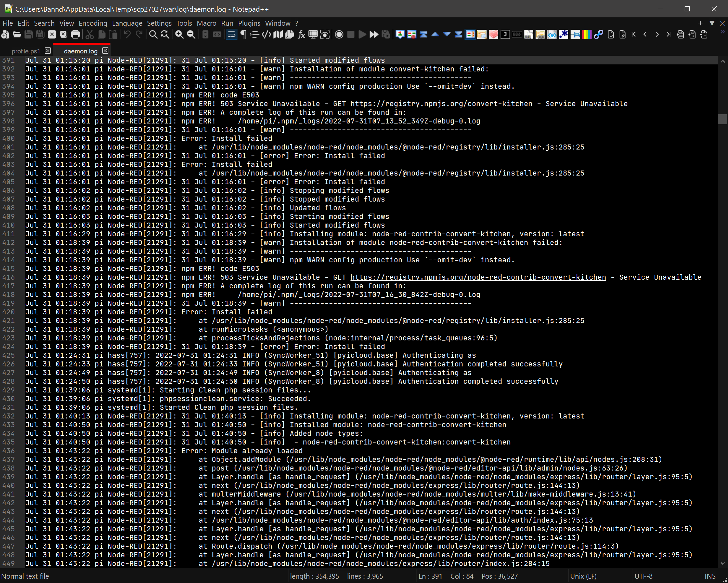Click the Redo arrow icon
Screen dimensions: 728x583
[x=139, y=34]
